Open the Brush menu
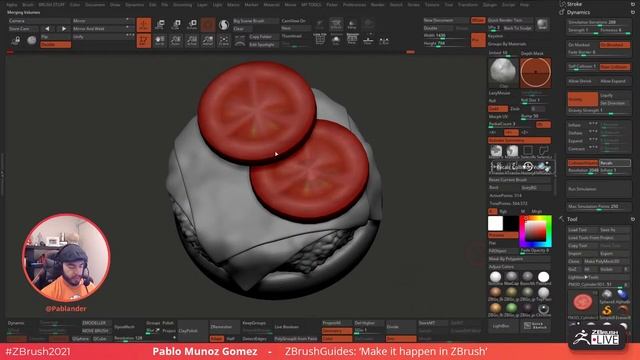The width and height of the screenshot is (640, 360). click(28, 5)
